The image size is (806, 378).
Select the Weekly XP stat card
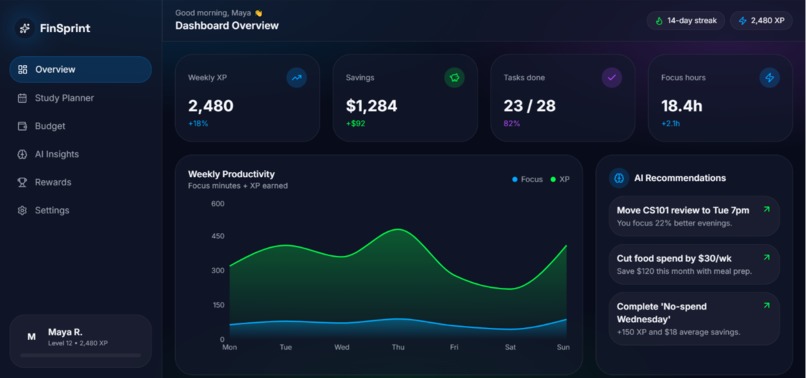pos(247,98)
